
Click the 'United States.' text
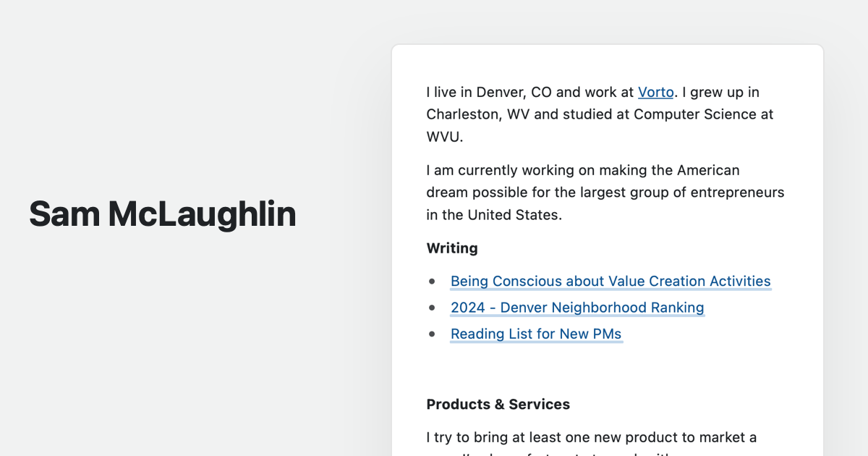tap(514, 215)
